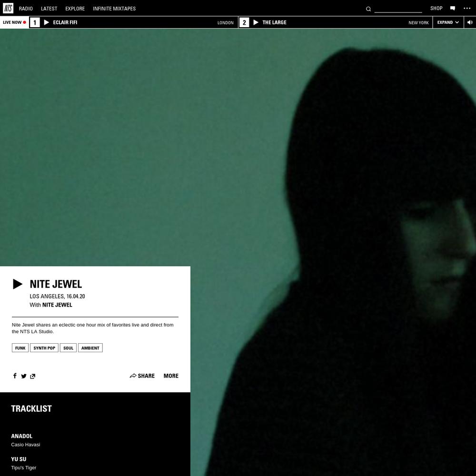The width and height of the screenshot is (476, 476).
Task: Play the Nite Jewel episode
Action: click(x=18, y=284)
